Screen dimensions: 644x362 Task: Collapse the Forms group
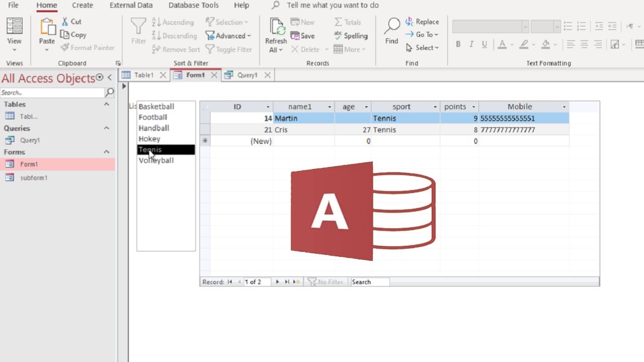coord(107,152)
